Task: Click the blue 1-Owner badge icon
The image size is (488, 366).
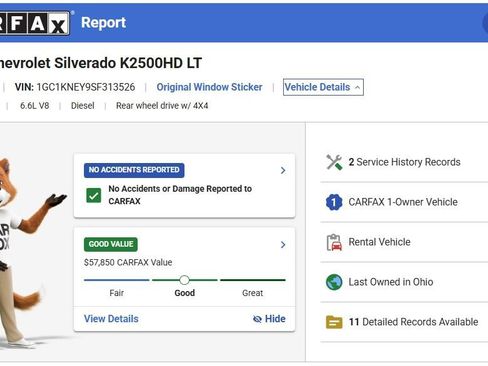Action: 334,202
